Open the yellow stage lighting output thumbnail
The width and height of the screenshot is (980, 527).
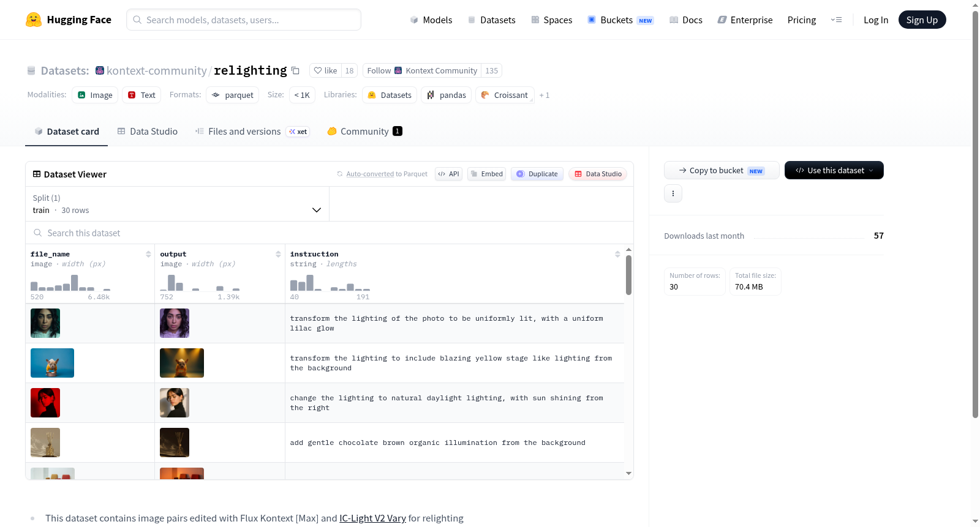click(182, 363)
